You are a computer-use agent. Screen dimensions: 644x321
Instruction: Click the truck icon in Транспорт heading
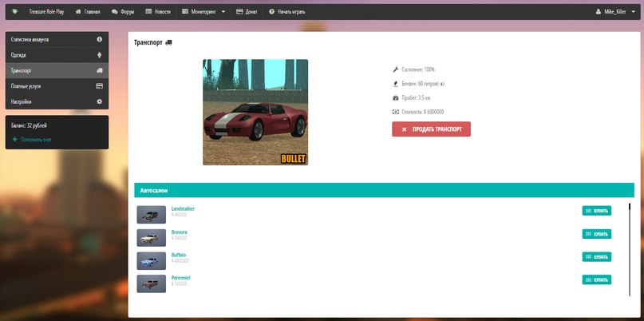(x=169, y=43)
